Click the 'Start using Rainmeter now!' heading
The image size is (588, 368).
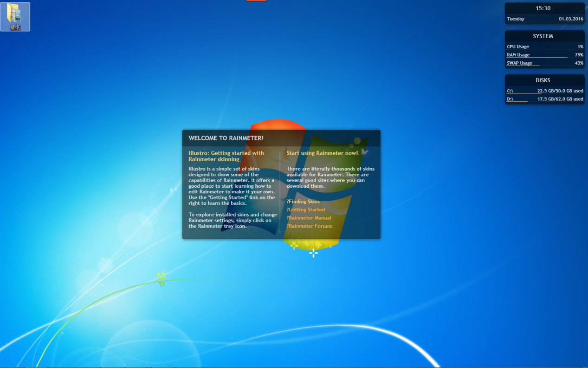tap(322, 153)
